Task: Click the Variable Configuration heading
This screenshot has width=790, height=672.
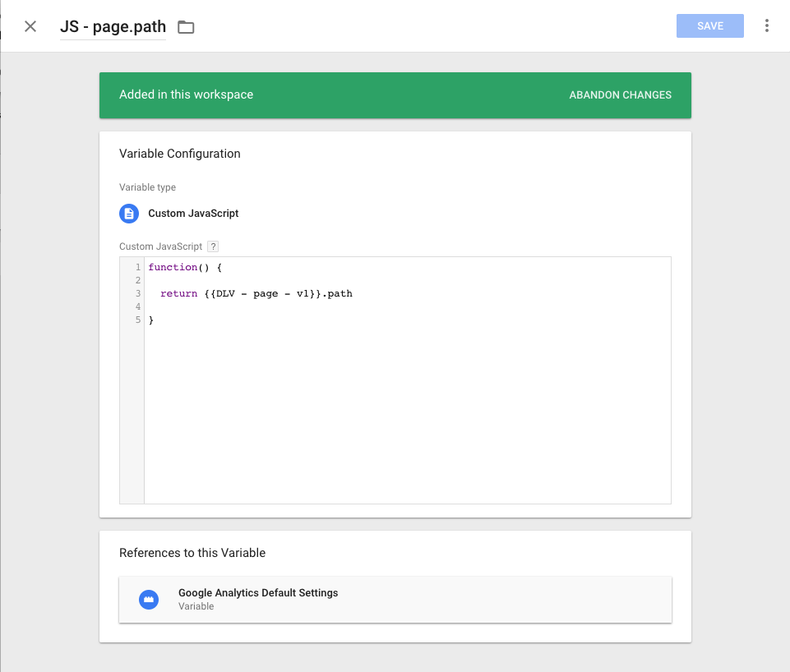Action: 179,154
